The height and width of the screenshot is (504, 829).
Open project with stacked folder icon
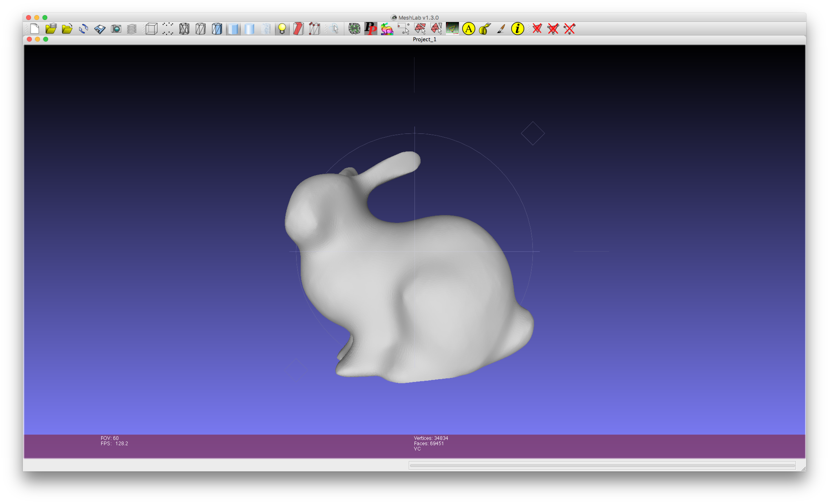click(x=51, y=29)
